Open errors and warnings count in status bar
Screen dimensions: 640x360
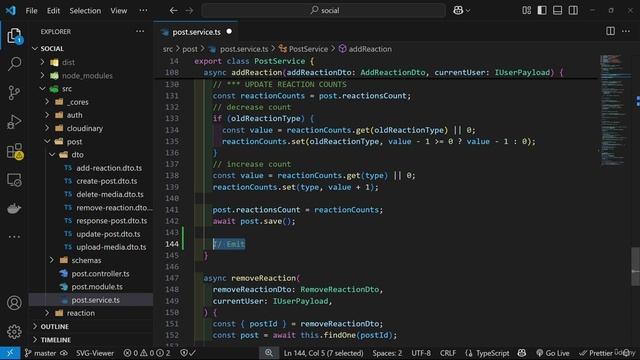(147, 353)
